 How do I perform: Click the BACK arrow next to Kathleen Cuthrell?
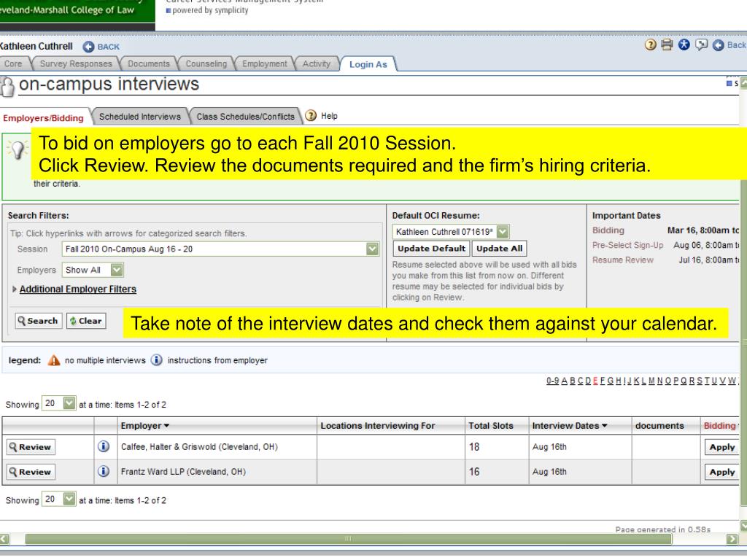[x=88, y=47]
